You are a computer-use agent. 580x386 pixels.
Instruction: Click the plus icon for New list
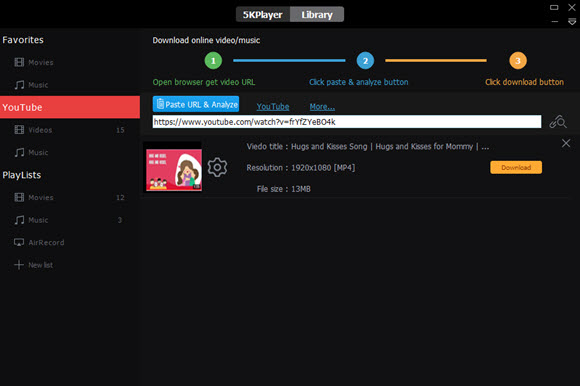(19, 265)
